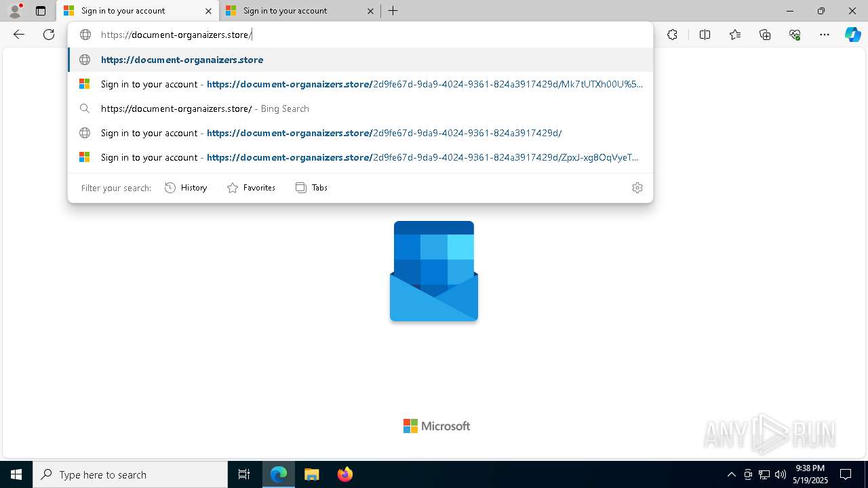Open the Copilot icon
The height and width of the screenshot is (488, 868).
tap(852, 35)
